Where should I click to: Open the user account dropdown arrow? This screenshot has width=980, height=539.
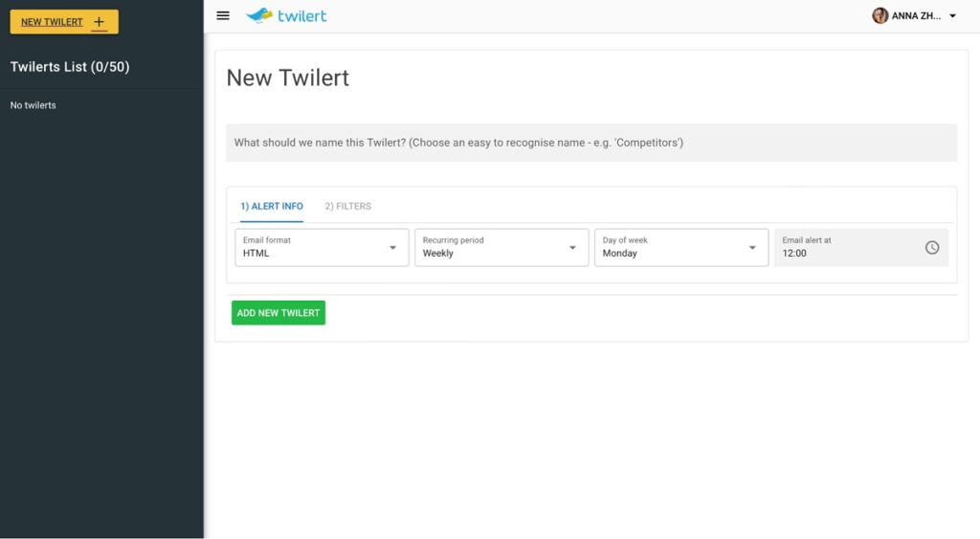pos(952,16)
